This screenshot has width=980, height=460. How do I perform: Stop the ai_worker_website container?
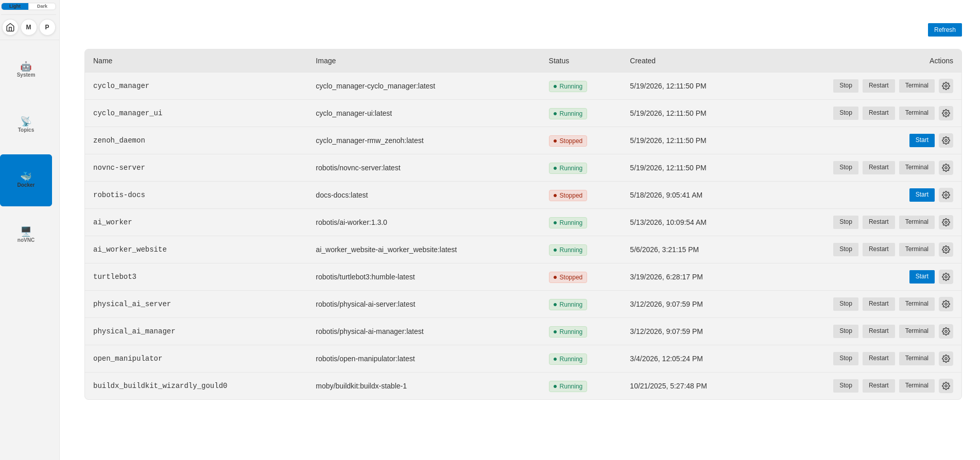click(846, 250)
